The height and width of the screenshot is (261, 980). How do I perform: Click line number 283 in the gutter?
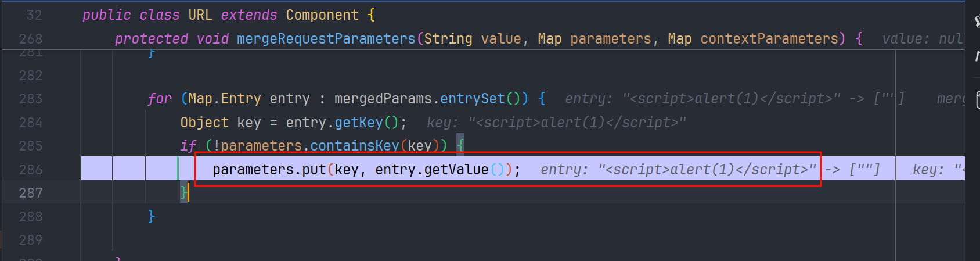[31, 99]
